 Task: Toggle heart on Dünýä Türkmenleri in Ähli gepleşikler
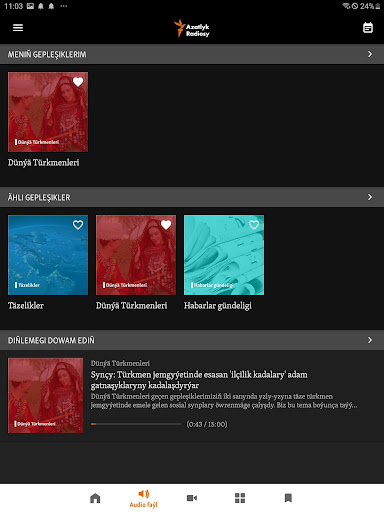tap(166, 225)
